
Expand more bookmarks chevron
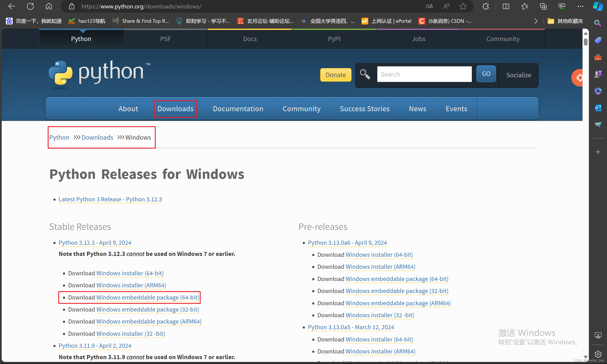536,21
